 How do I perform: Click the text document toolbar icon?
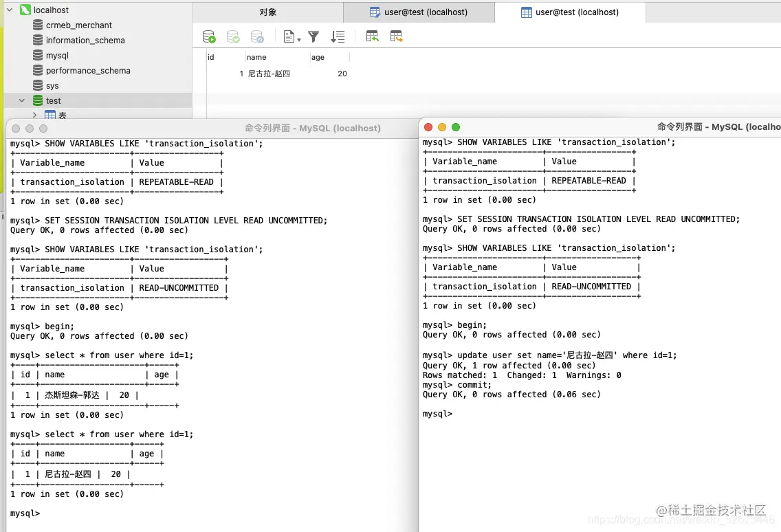[x=289, y=36]
